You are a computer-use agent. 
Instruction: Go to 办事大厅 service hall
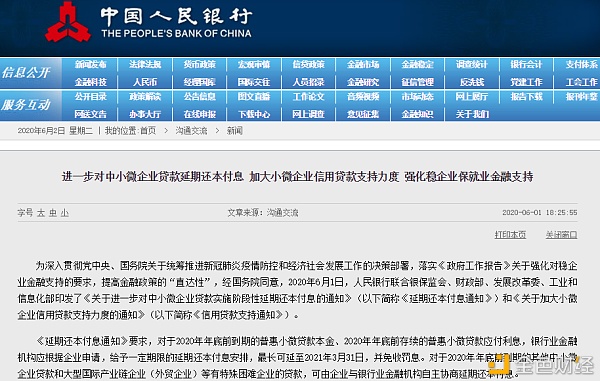click(x=145, y=114)
